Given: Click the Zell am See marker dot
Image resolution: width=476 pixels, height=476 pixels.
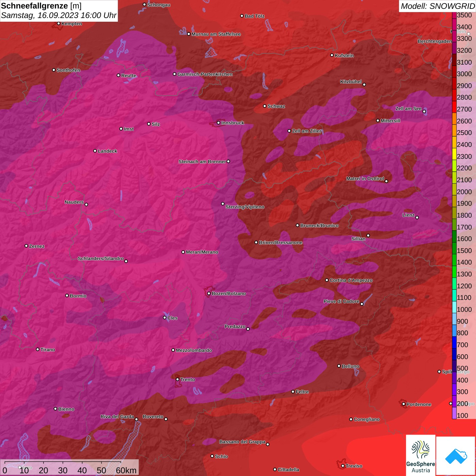Looking at the screenshot, I should point(424,112).
